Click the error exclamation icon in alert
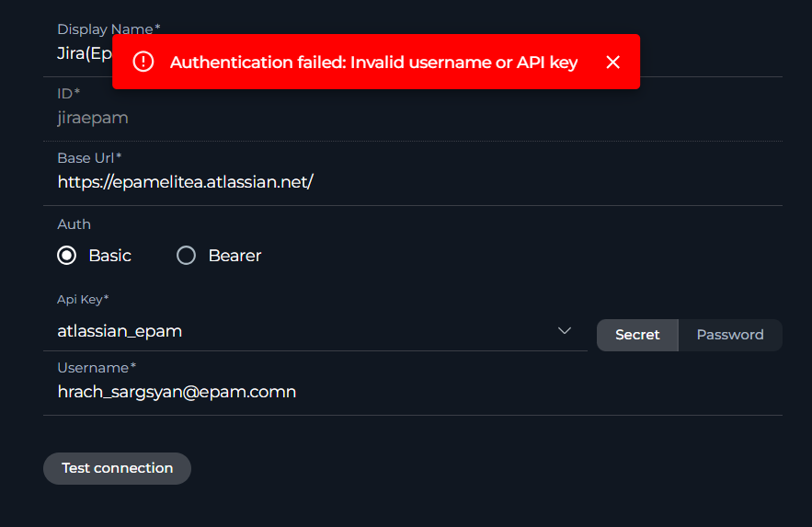The height and width of the screenshot is (527, 812). pyautogui.click(x=143, y=62)
